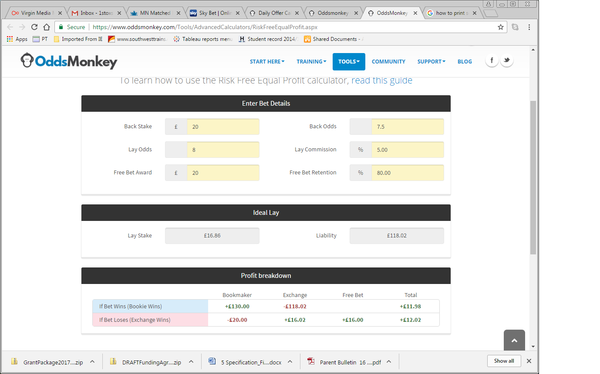Click the scroll-to-top arrow button

[x=514, y=340]
